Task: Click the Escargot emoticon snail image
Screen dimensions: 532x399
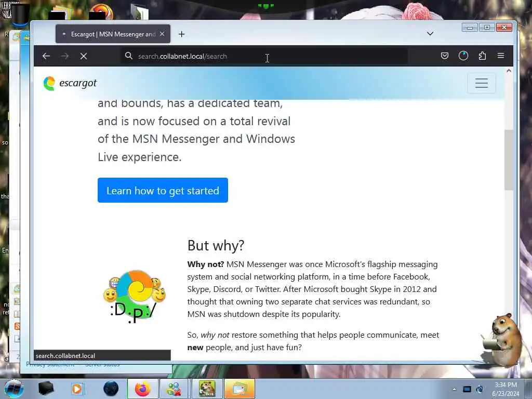Action: [x=135, y=296]
